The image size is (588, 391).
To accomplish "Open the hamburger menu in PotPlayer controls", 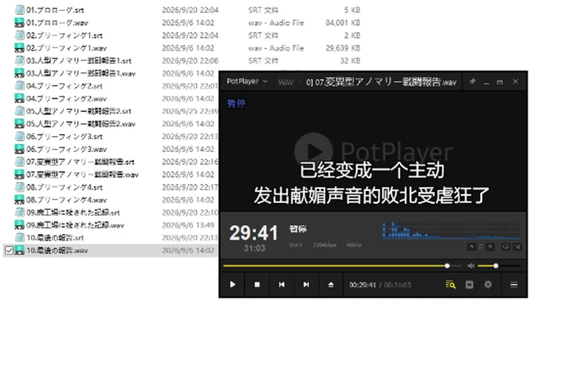I will coord(514,284).
